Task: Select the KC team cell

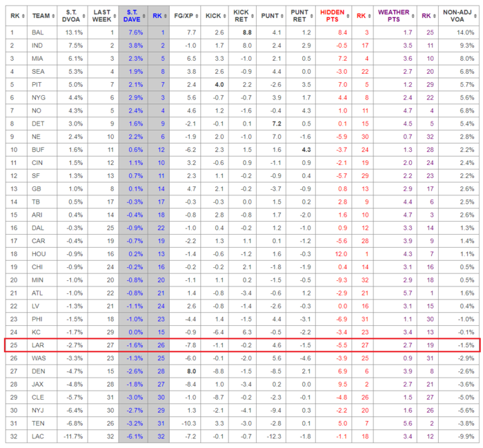Action: click(42, 332)
